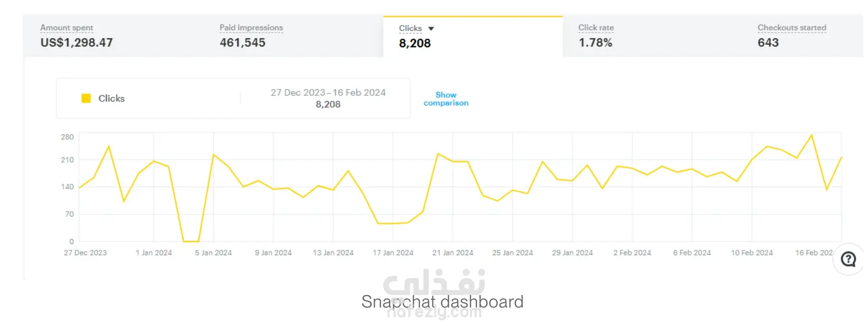868x321 pixels.
Task: Click the 461,545 impressions value
Action: (242, 43)
